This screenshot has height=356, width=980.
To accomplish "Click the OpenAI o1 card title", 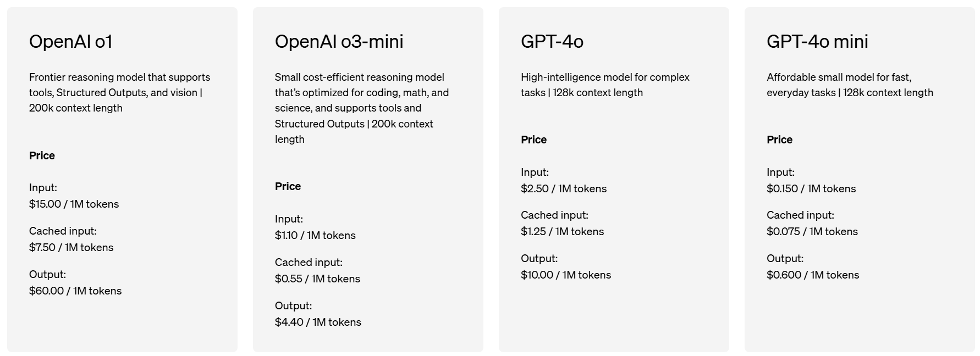I will (70, 42).
